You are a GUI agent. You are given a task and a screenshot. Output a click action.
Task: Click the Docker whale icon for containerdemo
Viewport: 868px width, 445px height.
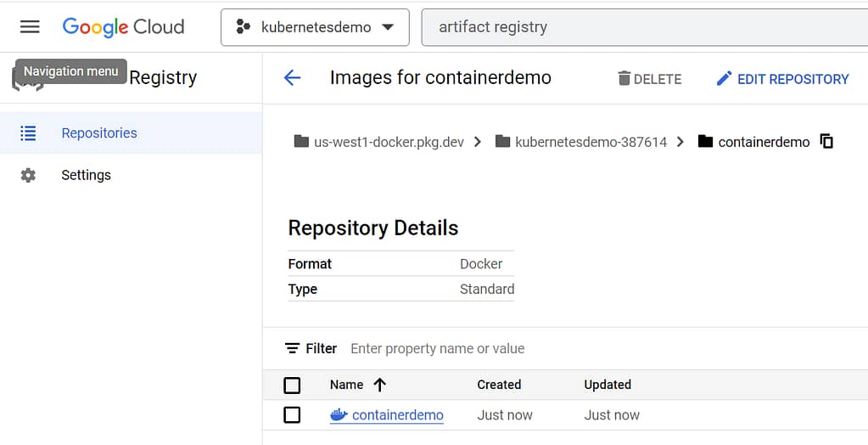[339, 414]
